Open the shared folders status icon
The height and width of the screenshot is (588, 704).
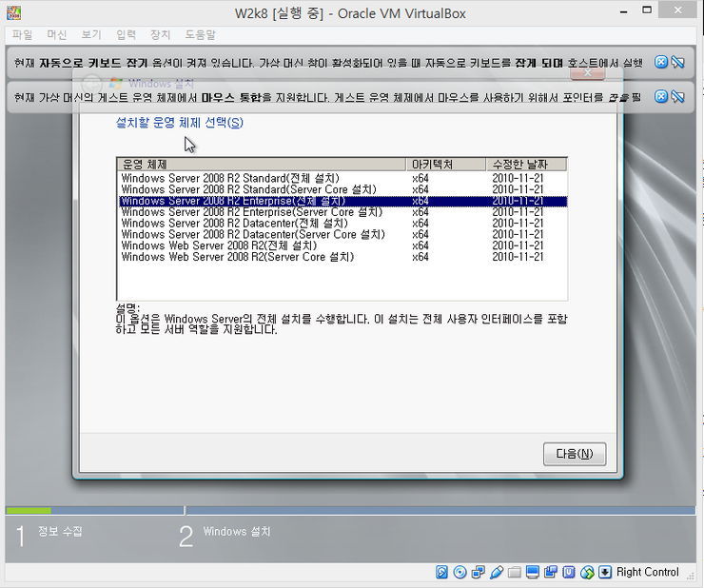[515, 572]
